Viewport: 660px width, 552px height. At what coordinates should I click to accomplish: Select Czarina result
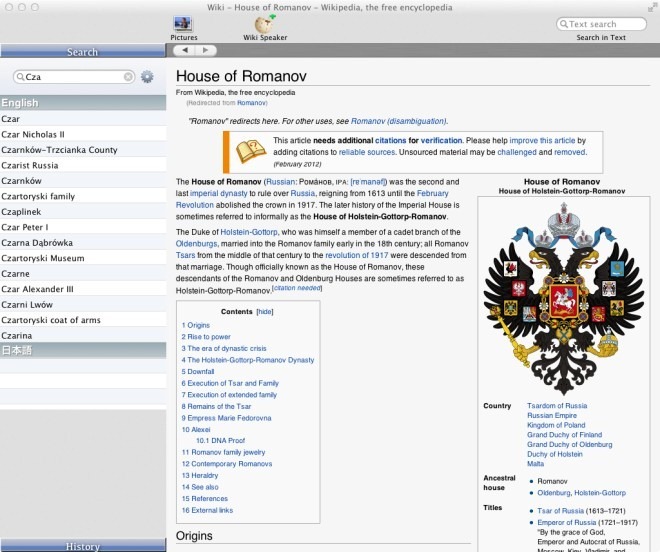point(83,336)
